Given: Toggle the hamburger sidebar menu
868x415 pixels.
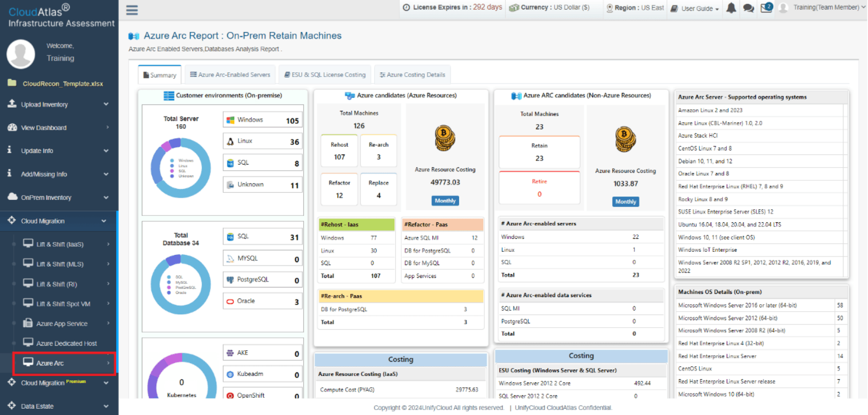Looking at the screenshot, I should (132, 10).
